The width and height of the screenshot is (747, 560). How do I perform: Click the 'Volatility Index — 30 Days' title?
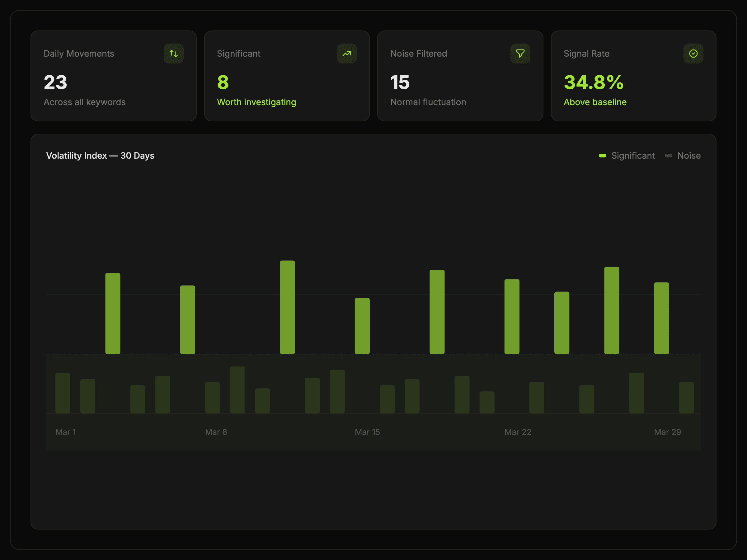point(100,156)
